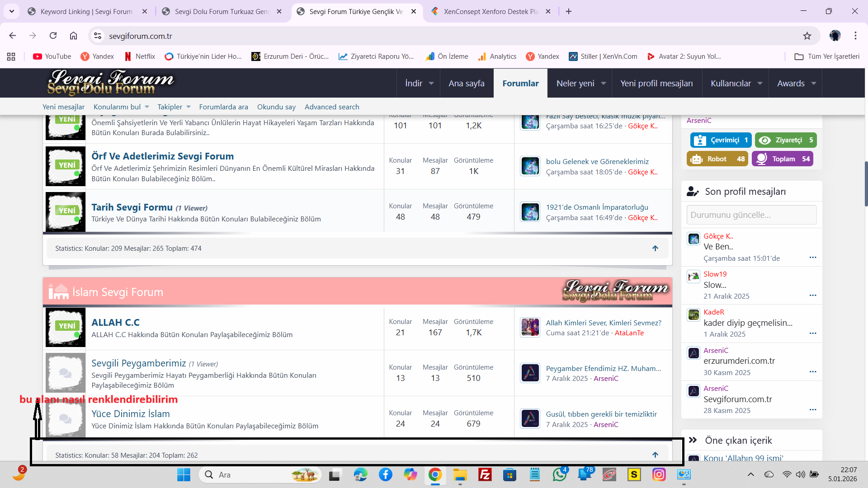The image size is (868, 488).
Task: Open the Takipler dropdown
Action: pyautogui.click(x=189, y=107)
